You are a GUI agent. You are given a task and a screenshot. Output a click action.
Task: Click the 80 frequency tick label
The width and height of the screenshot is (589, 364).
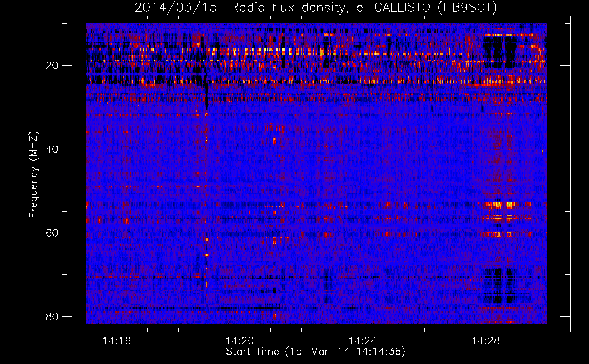[x=52, y=317]
